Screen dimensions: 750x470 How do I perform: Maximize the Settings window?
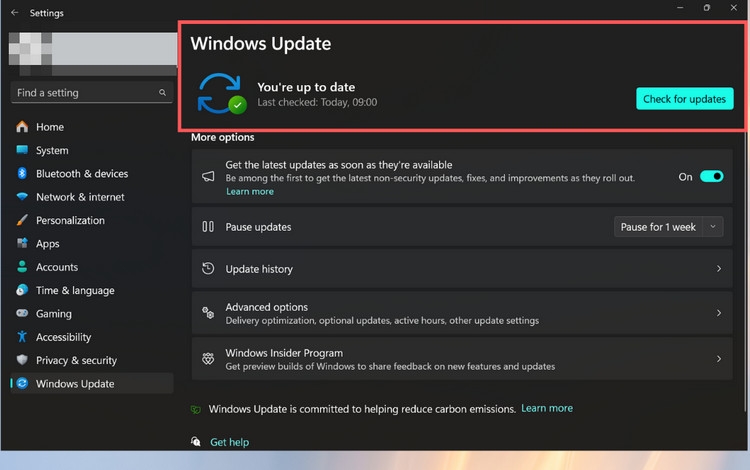[x=706, y=8]
